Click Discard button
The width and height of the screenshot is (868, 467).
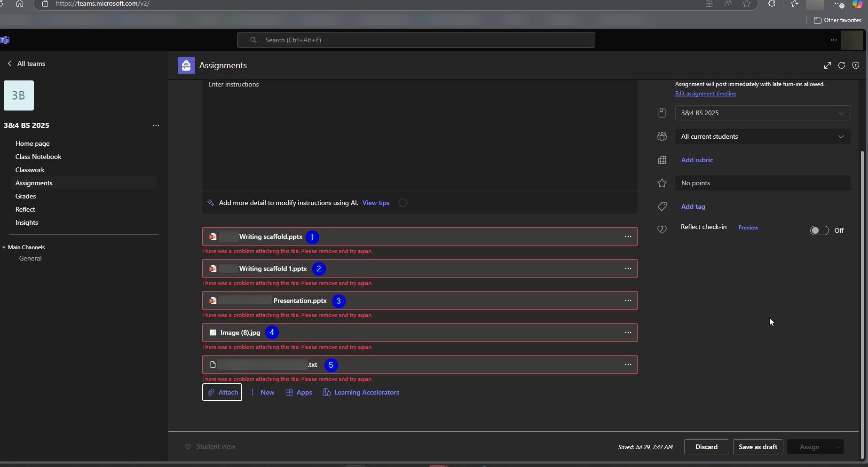(706, 447)
